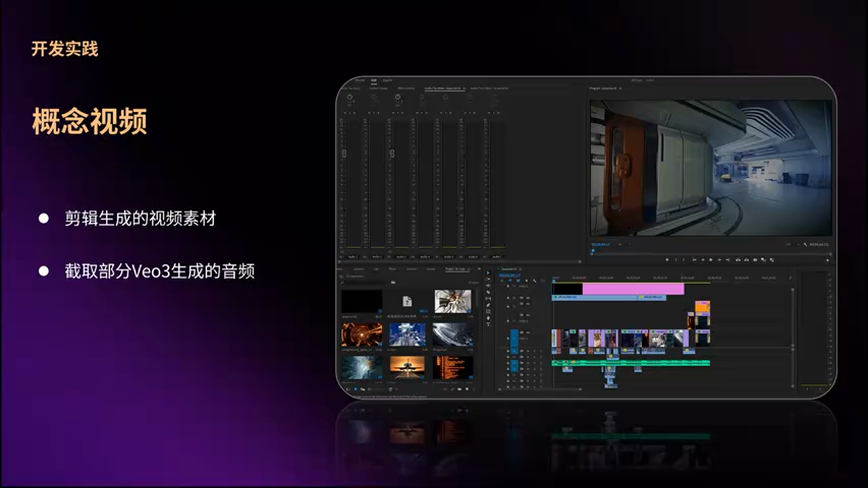Select the Pen tool in tools panel
Image resolution: width=868 pixels, height=488 pixels.
[488, 305]
